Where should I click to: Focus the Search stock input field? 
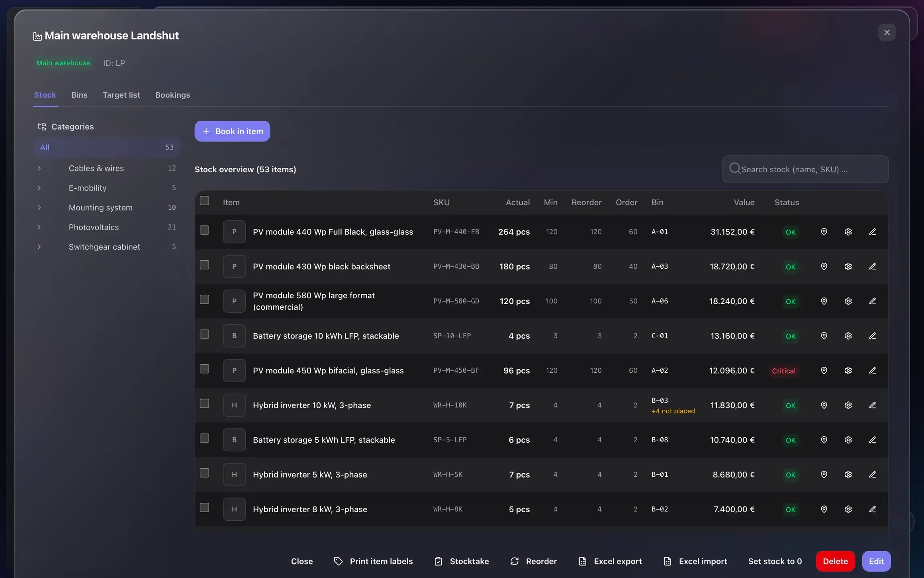pos(805,169)
